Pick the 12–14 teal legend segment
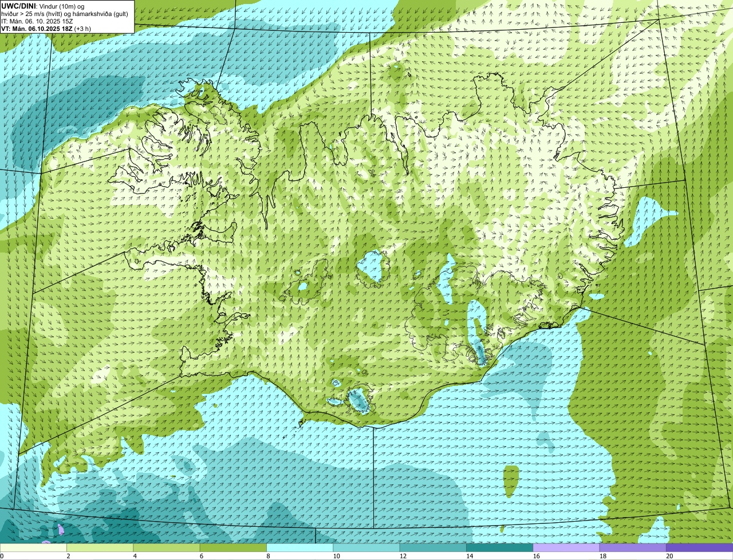The height and width of the screenshot is (560, 733). tap(433, 548)
